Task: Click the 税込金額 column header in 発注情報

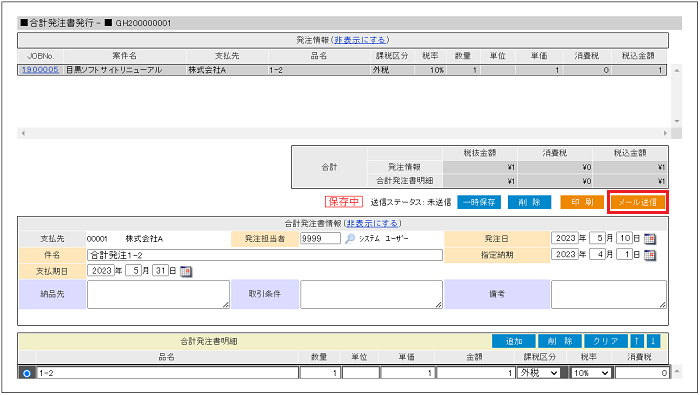Action: (638, 56)
